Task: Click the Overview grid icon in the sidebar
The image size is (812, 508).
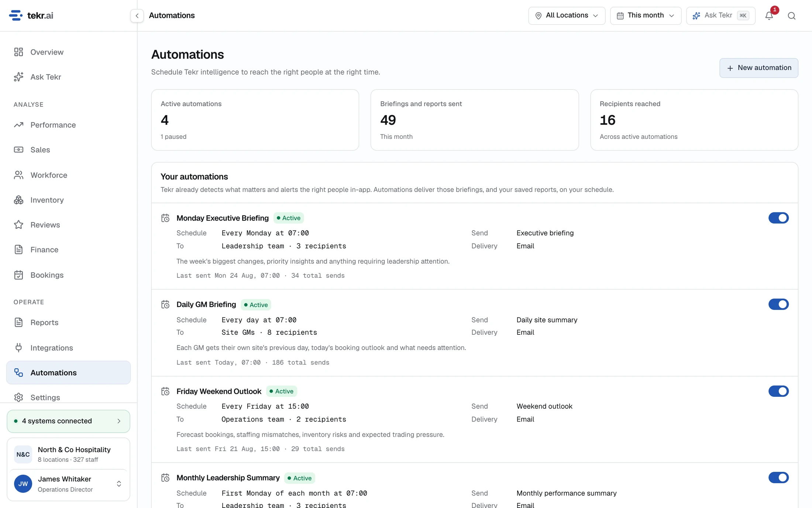Action: click(x=19, y=52)
